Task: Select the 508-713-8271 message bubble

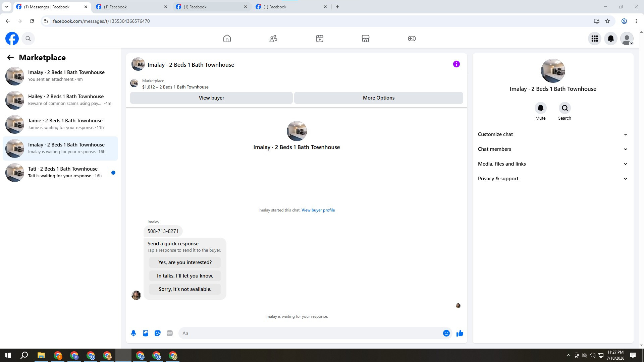Action: pyautogui.click(x=163, y=231)
